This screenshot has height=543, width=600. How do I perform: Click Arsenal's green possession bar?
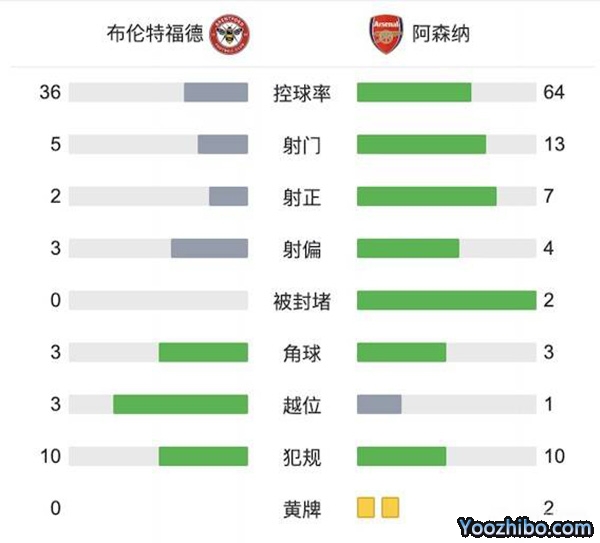point(413,93)
